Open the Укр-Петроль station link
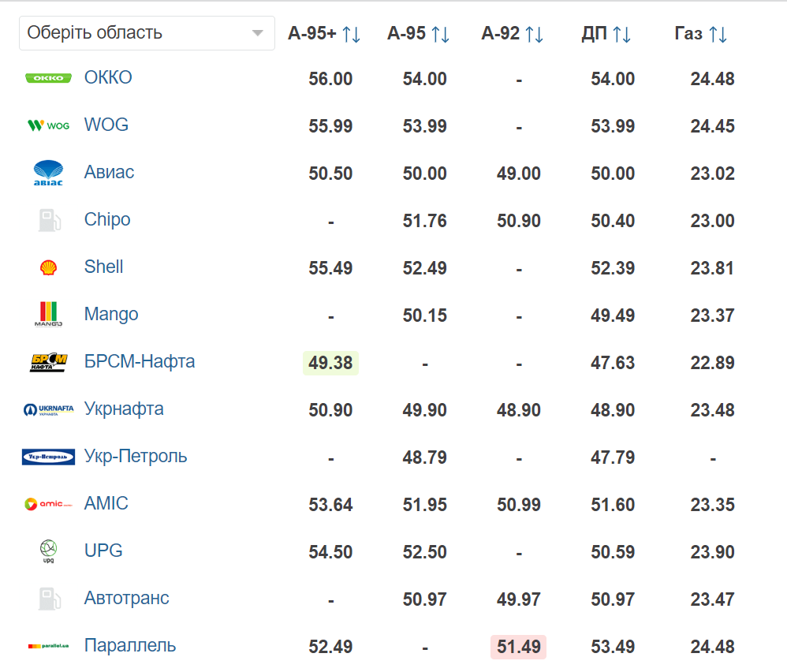 click(x=136, y=456)
